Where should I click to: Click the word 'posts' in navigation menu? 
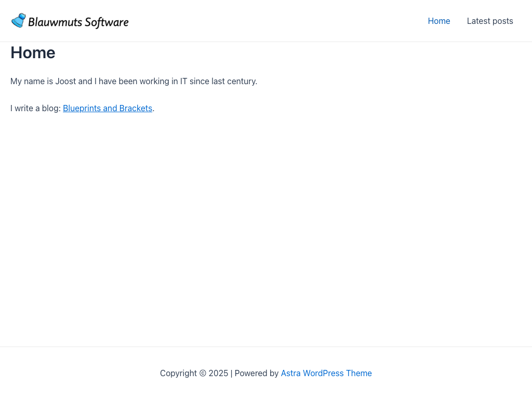501,21
